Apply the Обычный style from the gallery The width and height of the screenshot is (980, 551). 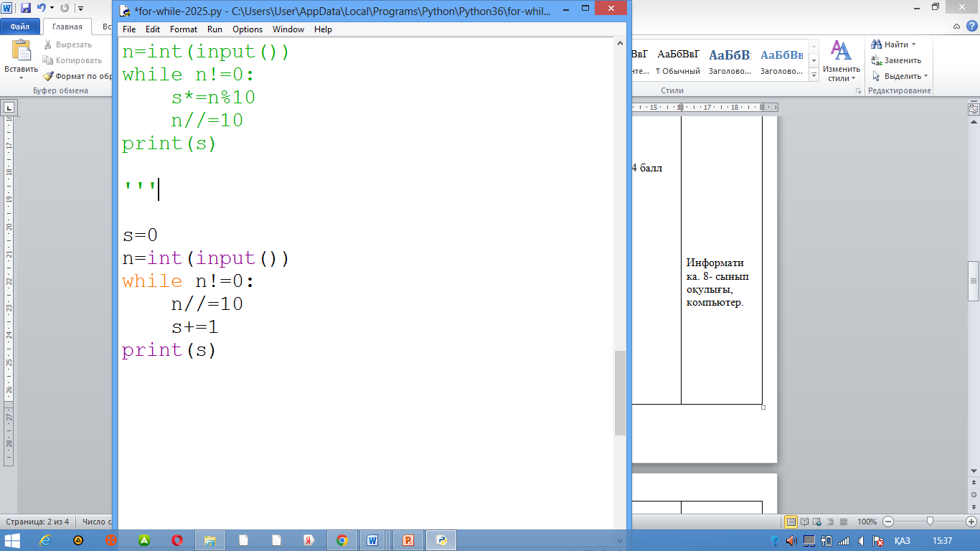[678, 62]
